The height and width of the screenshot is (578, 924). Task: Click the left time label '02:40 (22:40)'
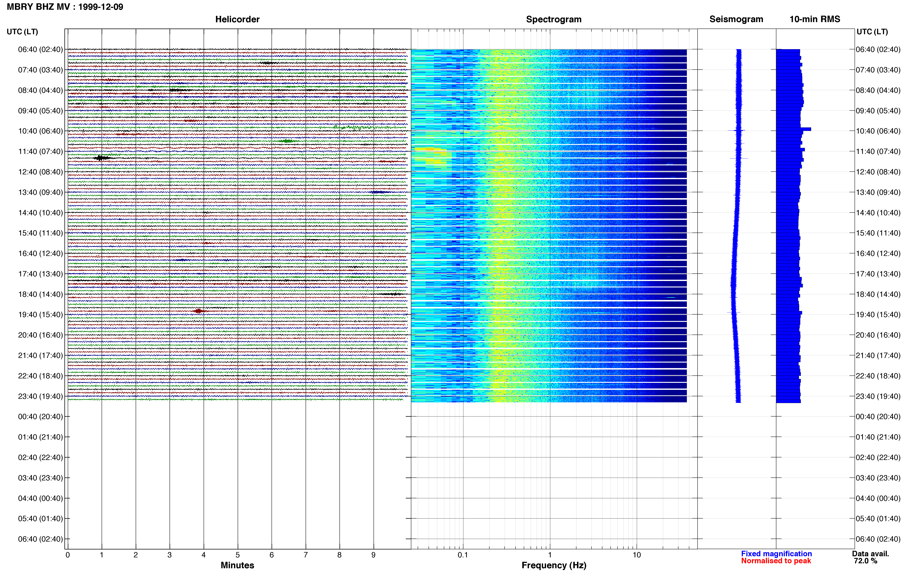(x=41, y=458)
